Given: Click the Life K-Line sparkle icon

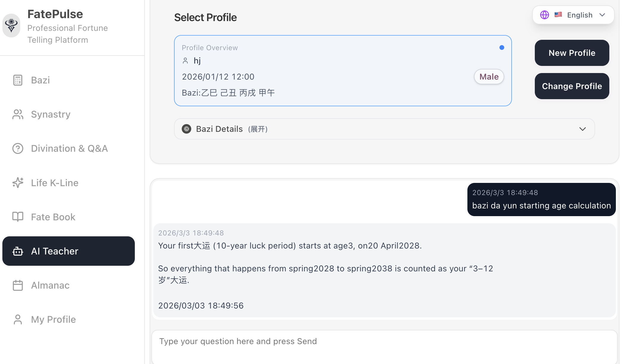Looking at the screenshot, I should click(18, 183).
